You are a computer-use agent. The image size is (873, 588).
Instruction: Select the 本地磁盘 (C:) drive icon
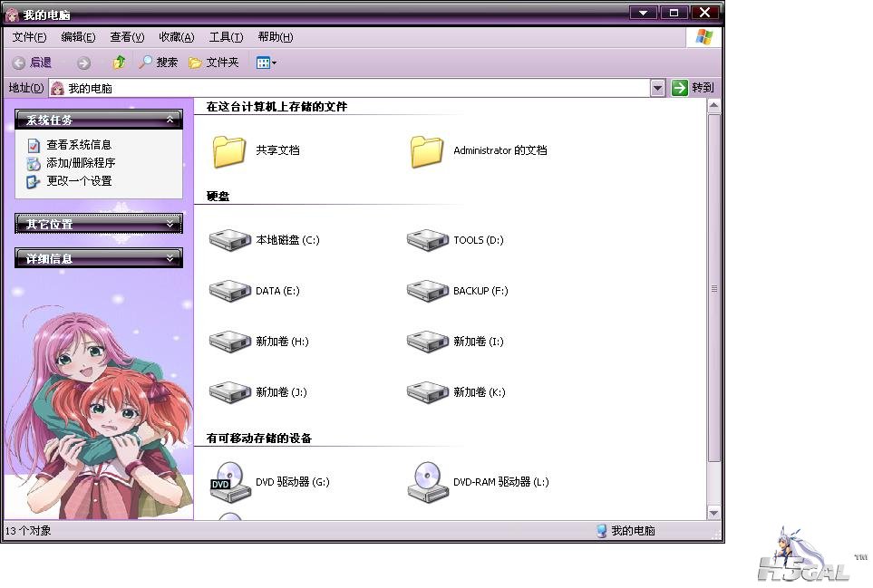coord(229,240)
